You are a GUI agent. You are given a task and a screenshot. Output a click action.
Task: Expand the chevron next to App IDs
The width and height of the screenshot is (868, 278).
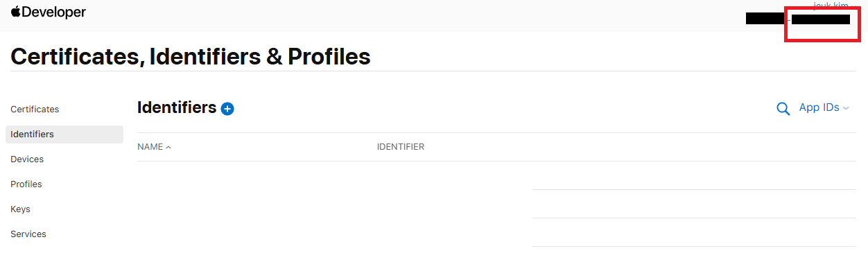pyautogui.click(x=846, y=108)
